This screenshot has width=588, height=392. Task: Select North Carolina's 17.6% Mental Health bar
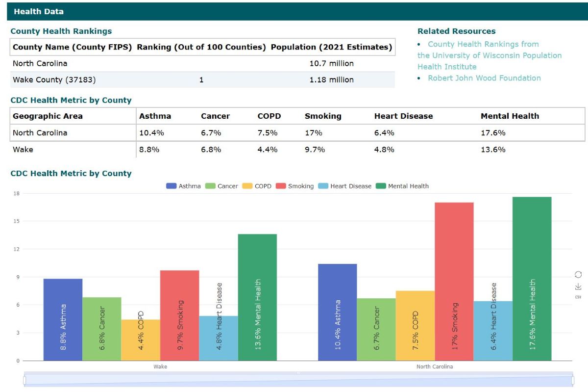(532, 279)
